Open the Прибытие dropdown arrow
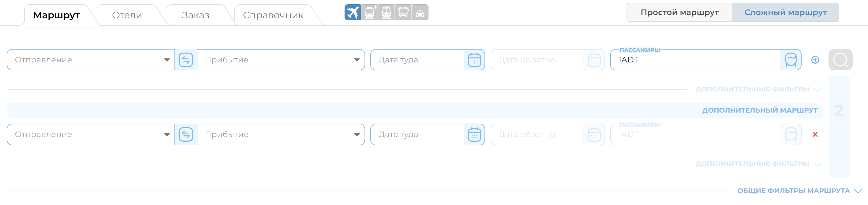The image size is (868, 205). (357, 60)
